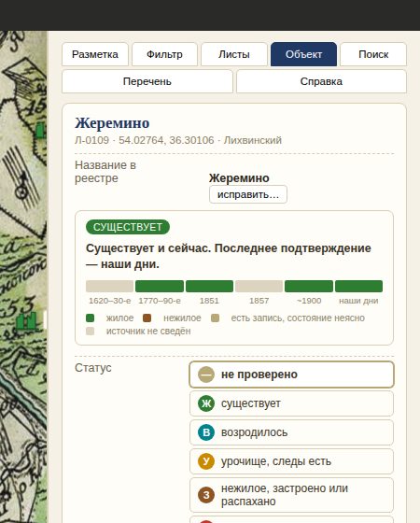Image resolution: width=420 pixels, height=523 pixels.
Task: Click the green house marker near 15 on map
Action: pyautogui.click(x=40, y=130)
